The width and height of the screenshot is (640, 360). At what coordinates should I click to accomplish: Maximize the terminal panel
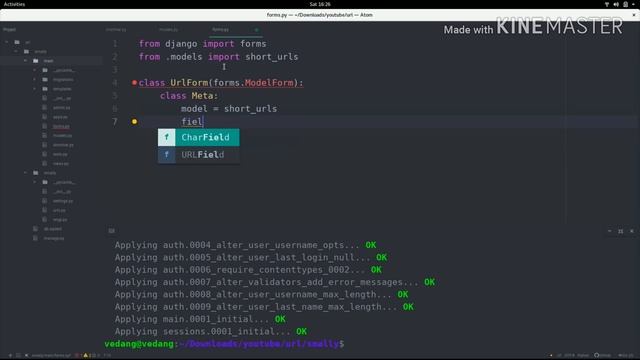click(620, 231)
